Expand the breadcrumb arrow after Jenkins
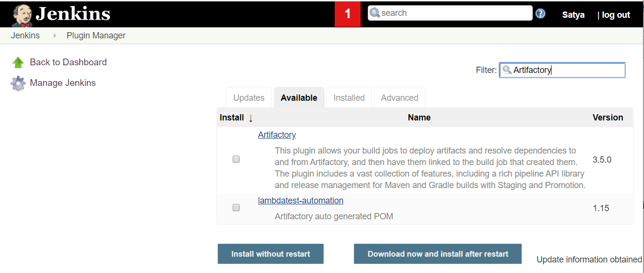 point(55,36)
